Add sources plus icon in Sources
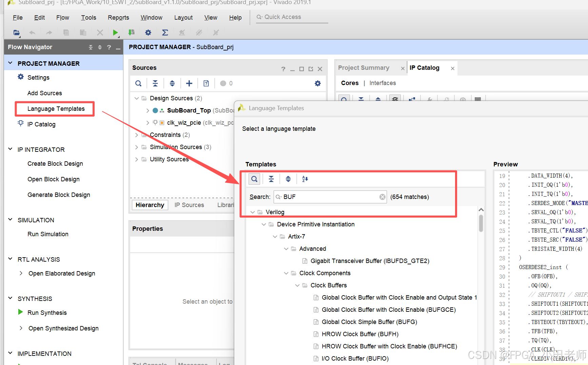The height and width of the screenshot is (365, 588). (189, 83)
